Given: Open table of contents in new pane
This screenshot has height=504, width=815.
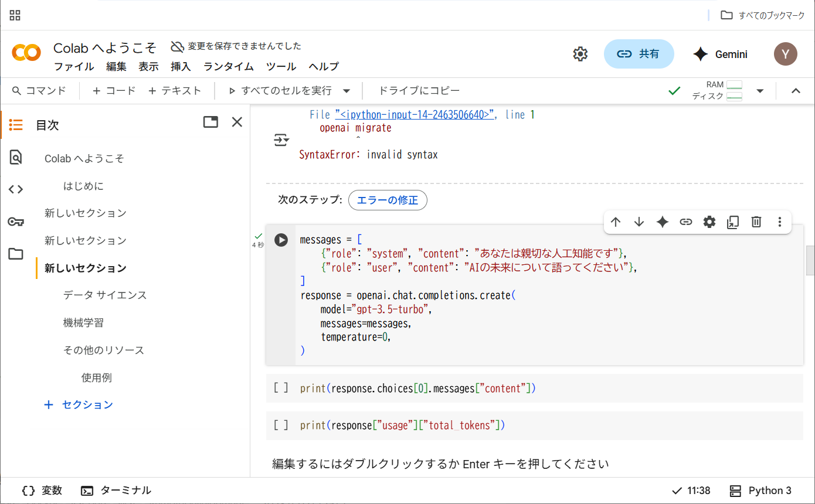Looking at the screenshot, I should [x=210, y=122].
